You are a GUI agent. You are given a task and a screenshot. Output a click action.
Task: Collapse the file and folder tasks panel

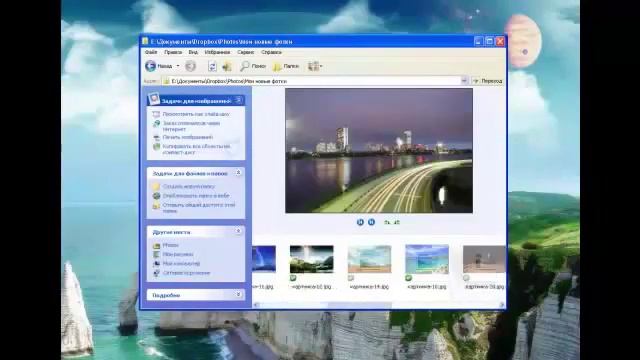[239, 173]
